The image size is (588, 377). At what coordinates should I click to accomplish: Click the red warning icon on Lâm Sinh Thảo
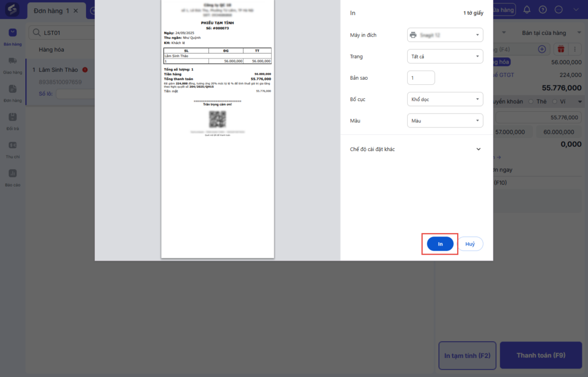click(85, 69)
